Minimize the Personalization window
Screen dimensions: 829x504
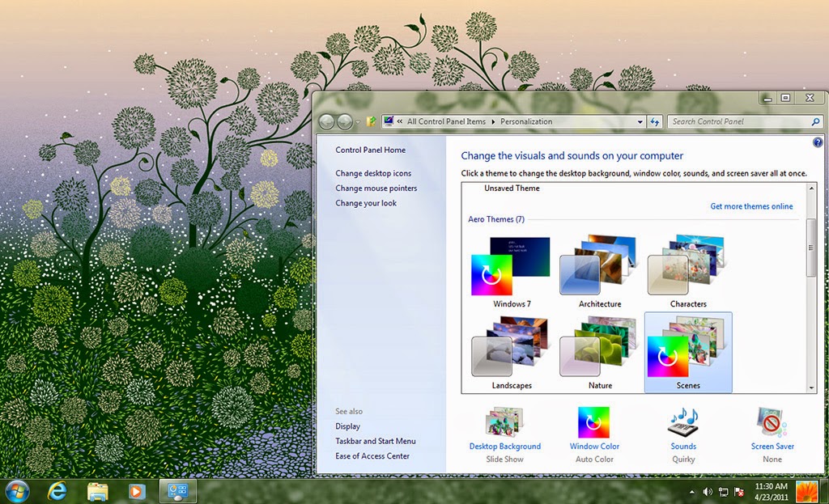tap(767, 98)
